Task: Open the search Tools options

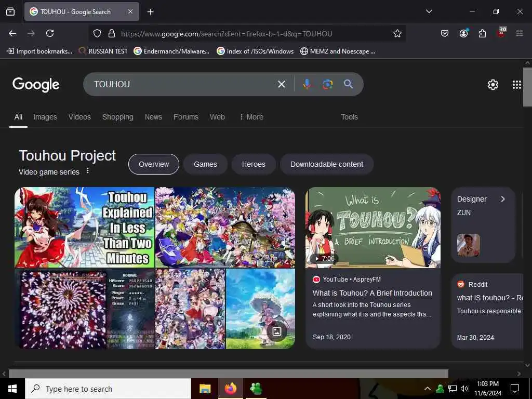Action: 349,117
